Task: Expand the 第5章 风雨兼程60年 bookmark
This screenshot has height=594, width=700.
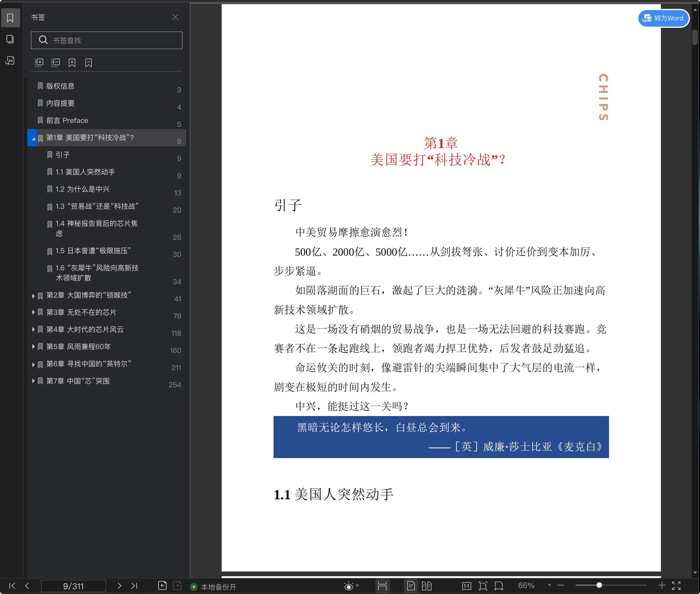Action: pyautogui.click(x=33, y=347)
